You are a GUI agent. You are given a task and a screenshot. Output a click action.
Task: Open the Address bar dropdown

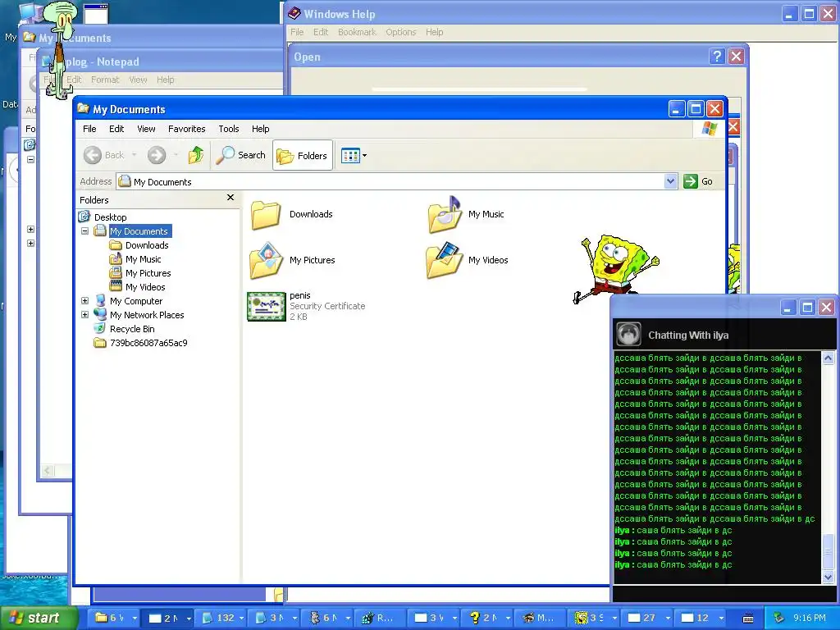click(x=670, y=181)
